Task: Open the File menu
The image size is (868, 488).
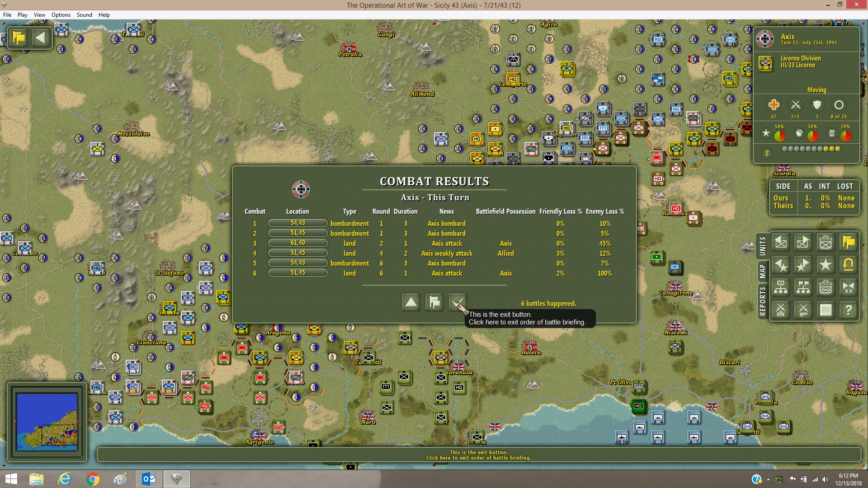Action: pyautogui.click(x=7, y=15)
